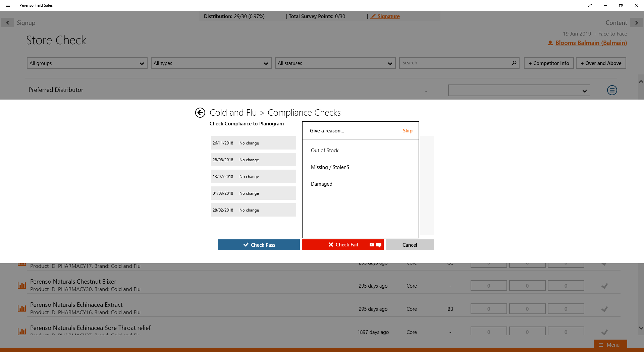The height and width of the screenshot is (352, 644).
Task: Click the Content navigation label
Action: tap(616, 23)
